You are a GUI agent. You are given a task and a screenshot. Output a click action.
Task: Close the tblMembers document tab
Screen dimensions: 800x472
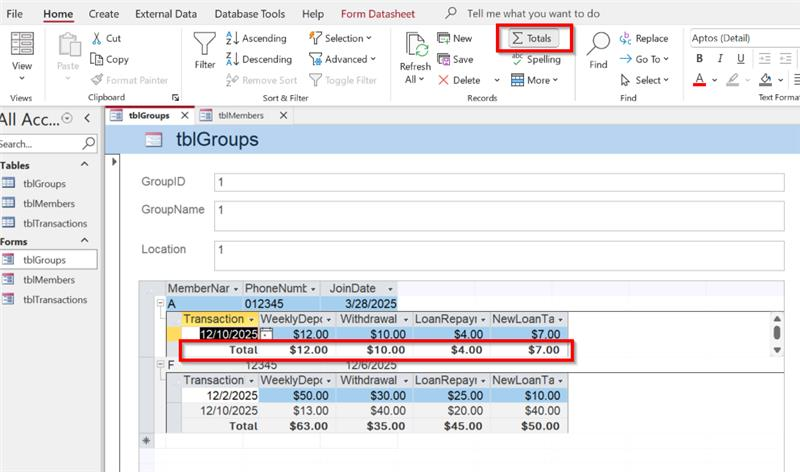[283, 115]
